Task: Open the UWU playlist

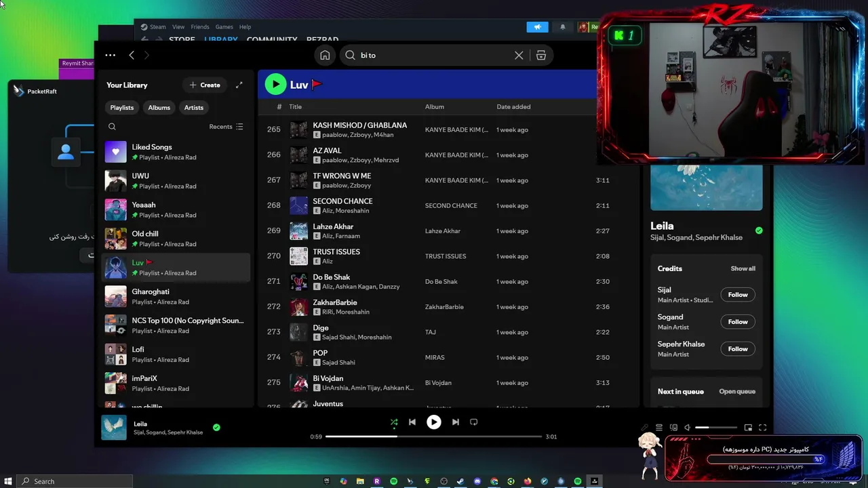Action: (x=176, y=181)
